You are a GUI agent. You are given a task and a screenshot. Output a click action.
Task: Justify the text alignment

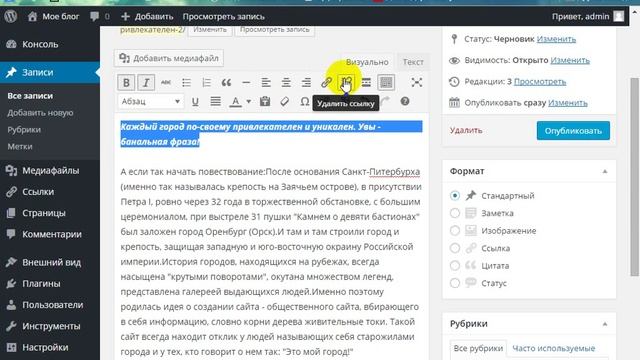click(215, 102)
